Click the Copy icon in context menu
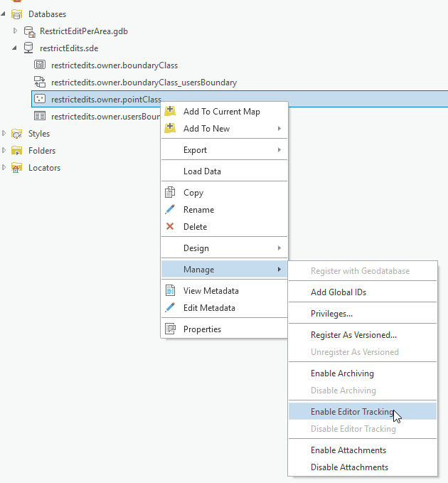This screenshot has width=448, height=483. (x=170, y=193)
